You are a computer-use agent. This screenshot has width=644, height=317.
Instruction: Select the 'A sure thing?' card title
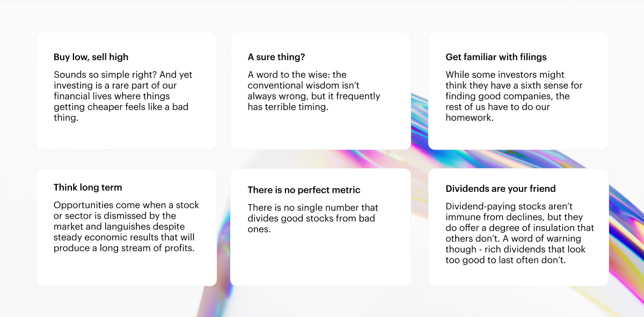point(276,57)
